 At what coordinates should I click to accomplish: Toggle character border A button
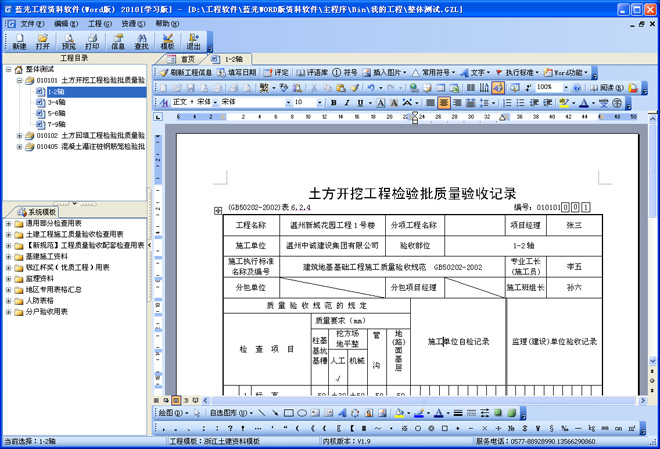pos(381,102)
